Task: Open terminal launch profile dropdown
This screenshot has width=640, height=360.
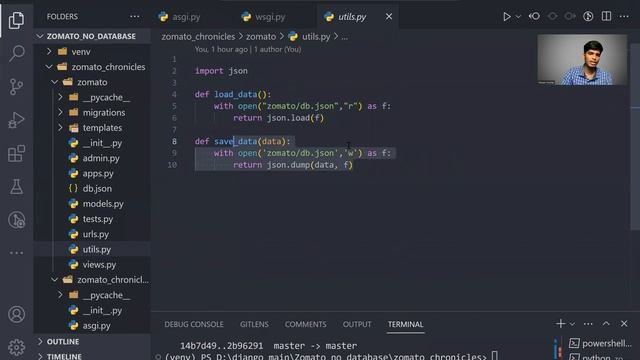Action: pos(572,324)
